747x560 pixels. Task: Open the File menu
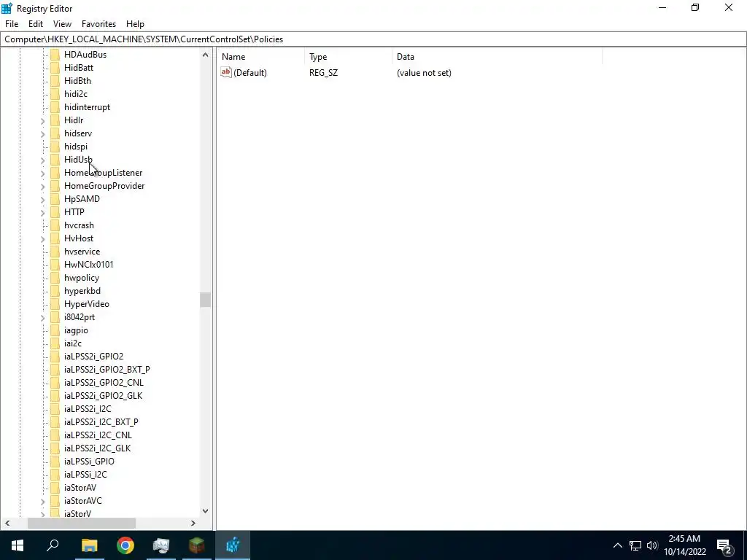coord(12,24)
